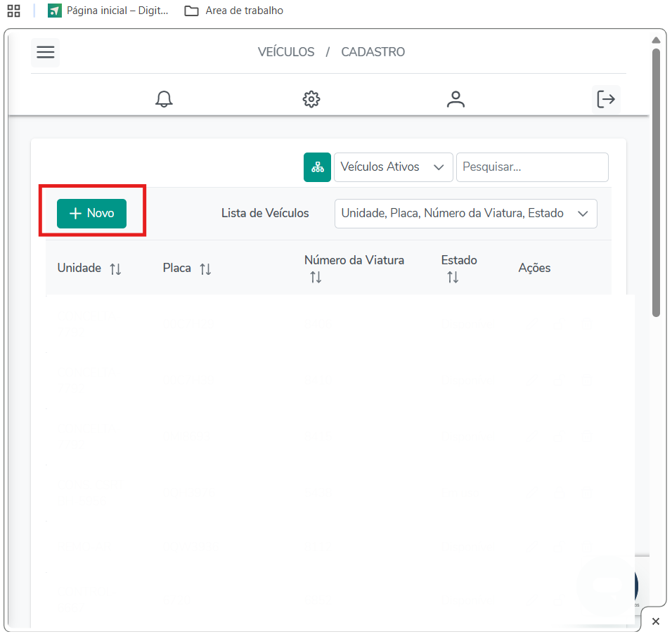
Task: Open the settings gear icon
Action: 311,99
